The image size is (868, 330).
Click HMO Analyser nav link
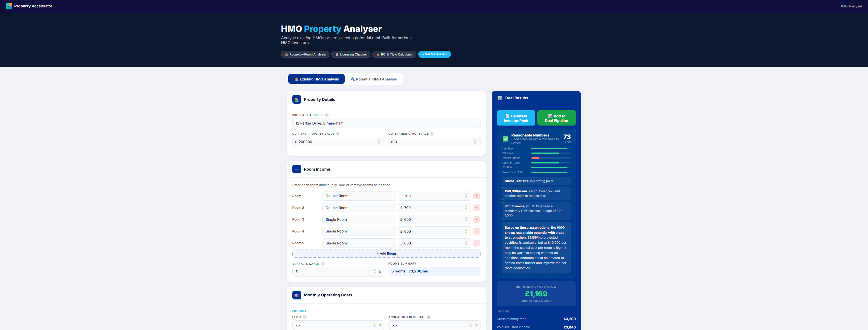coord(850,6)
